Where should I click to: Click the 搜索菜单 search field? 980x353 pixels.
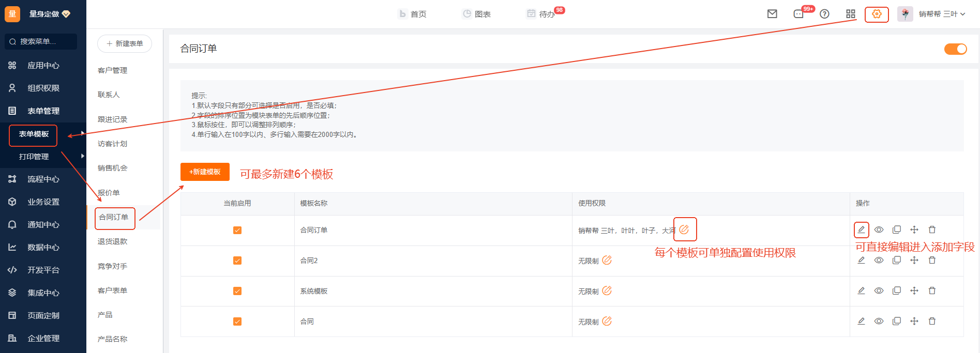(41, 41)
